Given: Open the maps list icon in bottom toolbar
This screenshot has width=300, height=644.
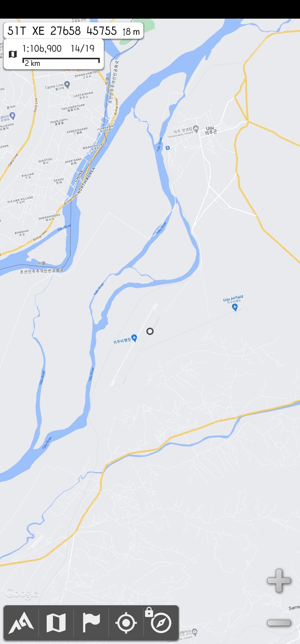Looking at the screenshot, I should point(56,623).
